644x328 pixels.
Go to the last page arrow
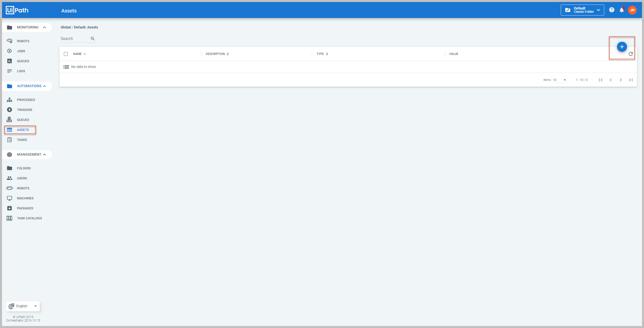tap(630, 80)
